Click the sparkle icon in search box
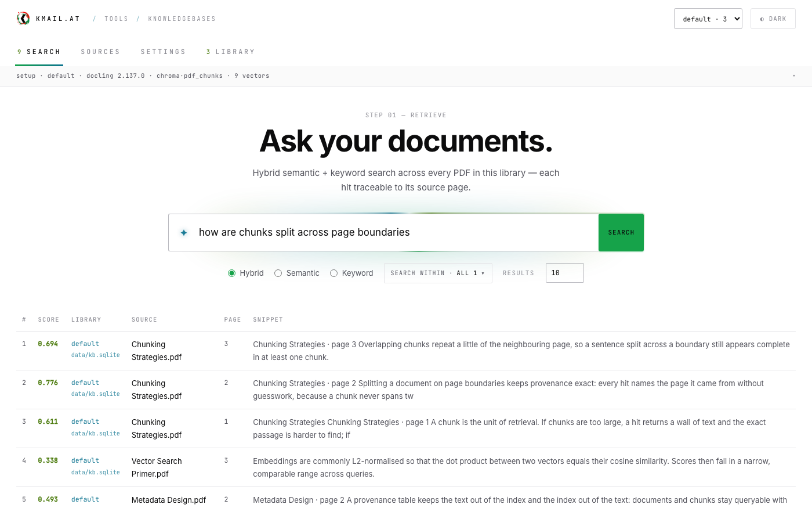 click(x=184, y=232)
